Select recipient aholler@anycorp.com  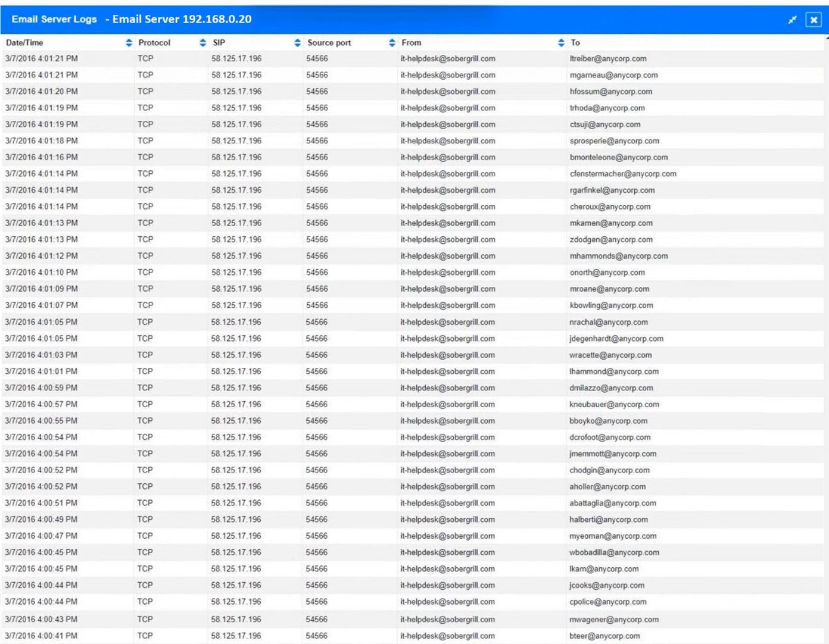click(x=607, y=487)
